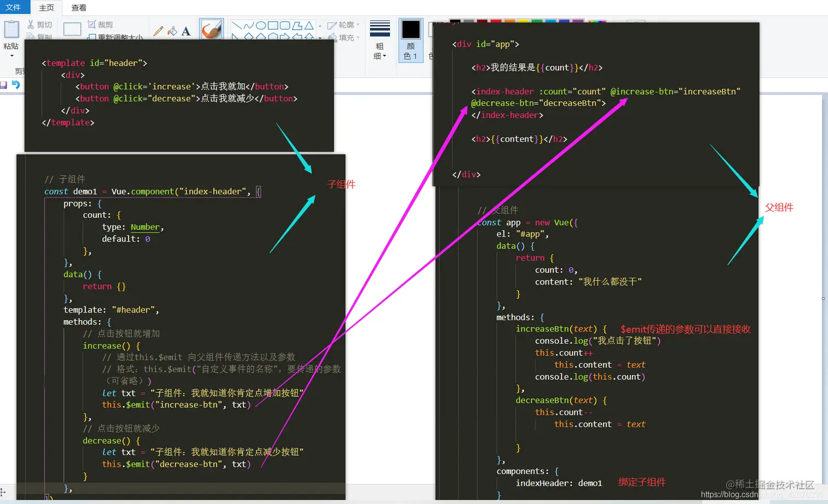
Task: Click the line <div id="app">
Action: pyautogui.click(x=486, y=44)
